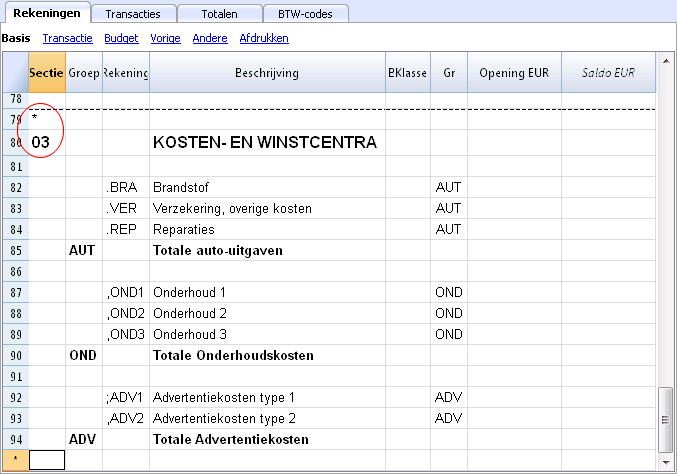The height and width of the screenshot is (474, 677).
Task: Select row header number 85
Action: click(14, 250)
